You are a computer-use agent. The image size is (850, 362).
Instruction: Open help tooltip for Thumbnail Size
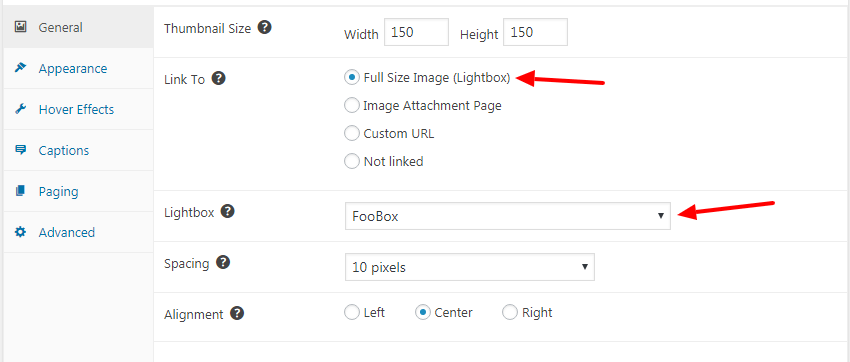pos(264,27)
